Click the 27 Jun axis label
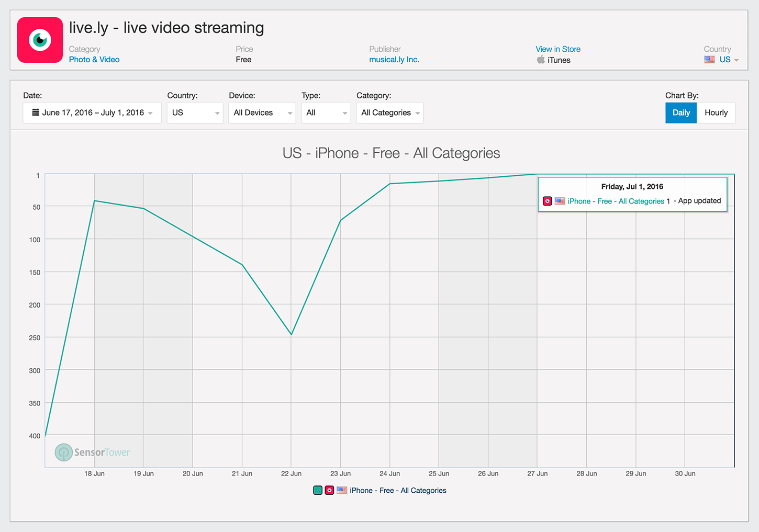This screenshot has height=532, width=759. tap(538, 473)
